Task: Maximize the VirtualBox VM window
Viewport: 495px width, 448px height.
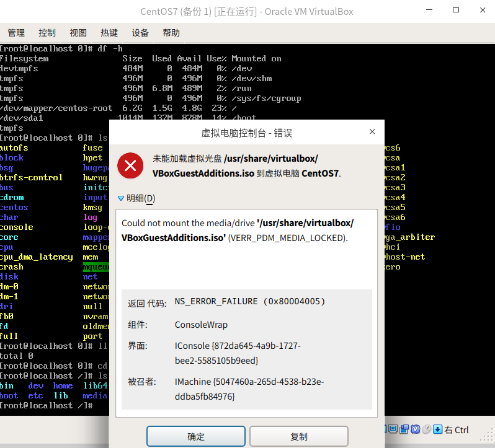Action: click(456, 10)
